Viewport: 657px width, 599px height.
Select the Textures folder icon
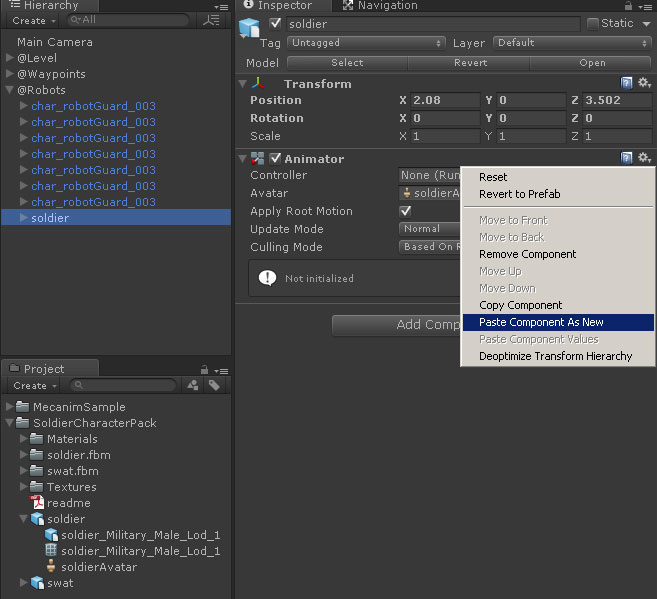pyautogui.click(x=36, y=486)
